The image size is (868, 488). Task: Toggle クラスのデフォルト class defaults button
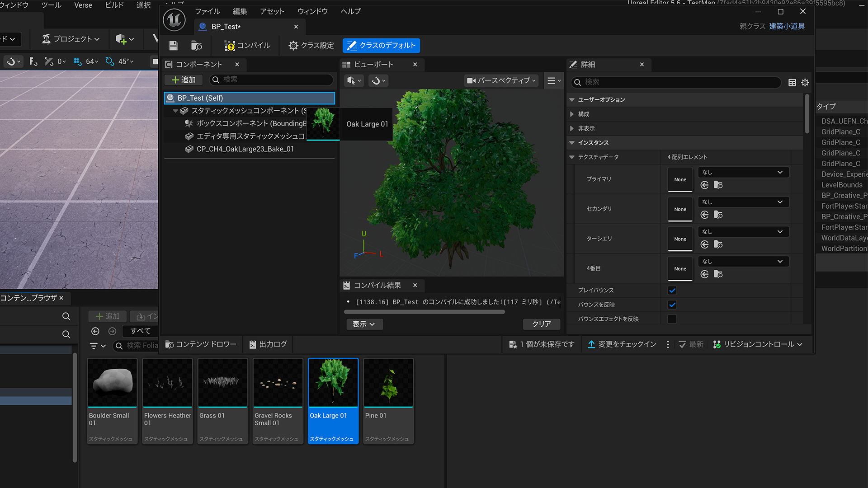click(381, 46)
